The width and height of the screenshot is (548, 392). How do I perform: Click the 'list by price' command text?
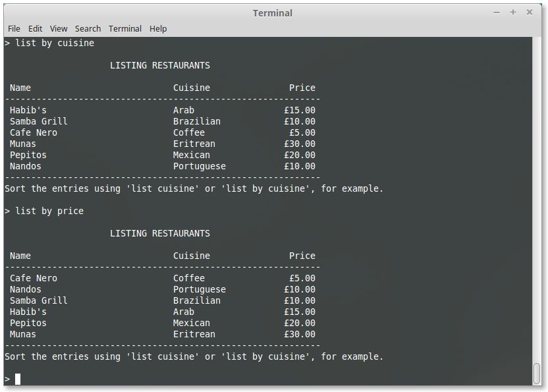(49, 211)
